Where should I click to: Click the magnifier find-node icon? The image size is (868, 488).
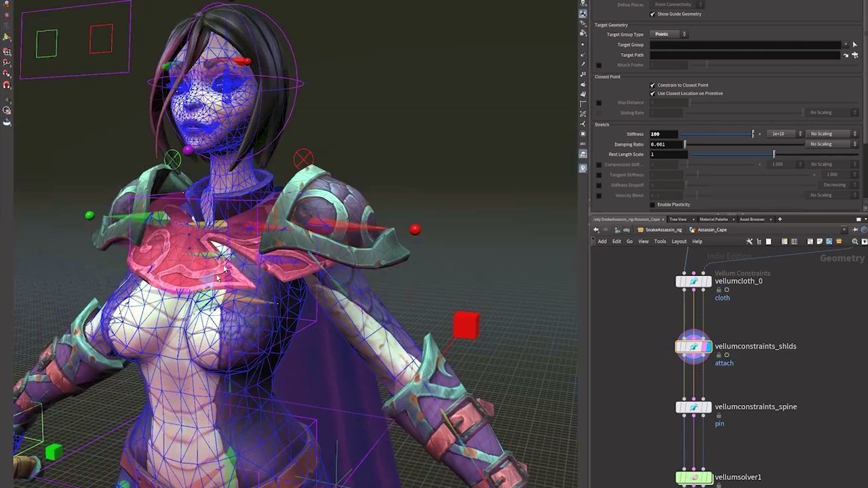(855, 241)
